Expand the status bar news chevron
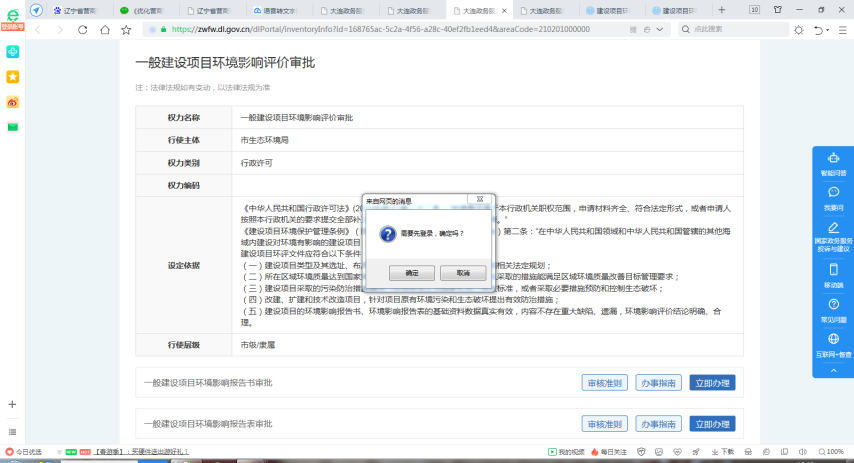 coord(59,452)
